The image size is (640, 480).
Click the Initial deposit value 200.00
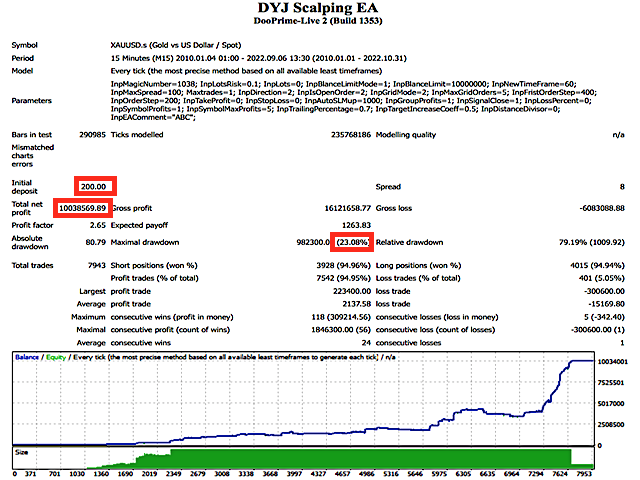pyautogui.click(x=93, y=187)
